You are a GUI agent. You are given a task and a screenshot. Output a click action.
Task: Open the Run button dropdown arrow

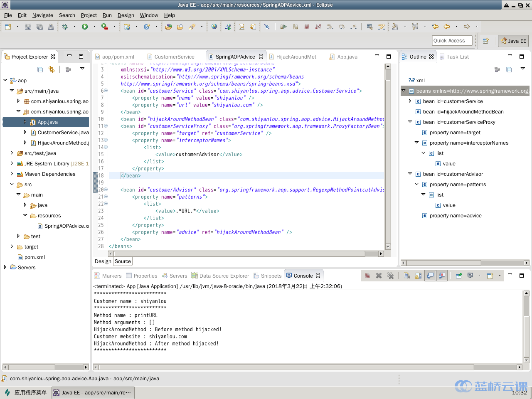pos(94,27)
